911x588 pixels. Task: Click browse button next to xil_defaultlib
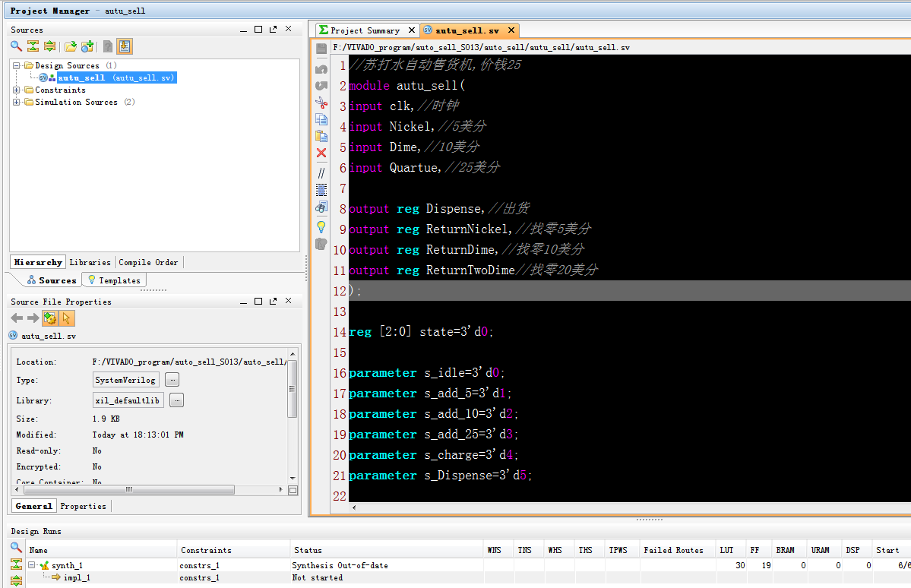pos(176,400)
